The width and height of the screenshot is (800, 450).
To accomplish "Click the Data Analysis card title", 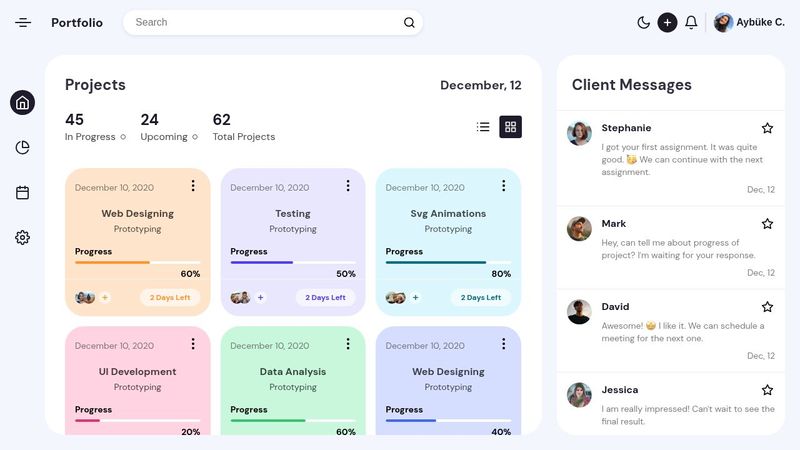I will (293, 372).
